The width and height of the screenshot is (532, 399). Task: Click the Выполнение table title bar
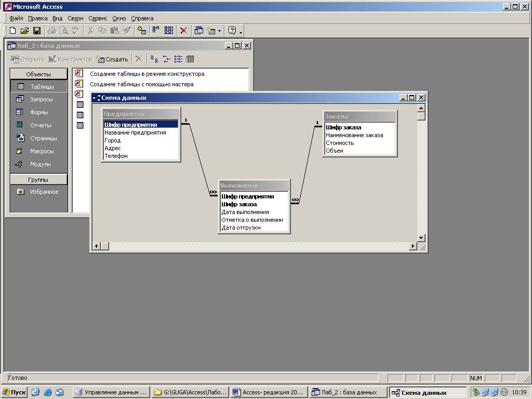pos(254,185)
